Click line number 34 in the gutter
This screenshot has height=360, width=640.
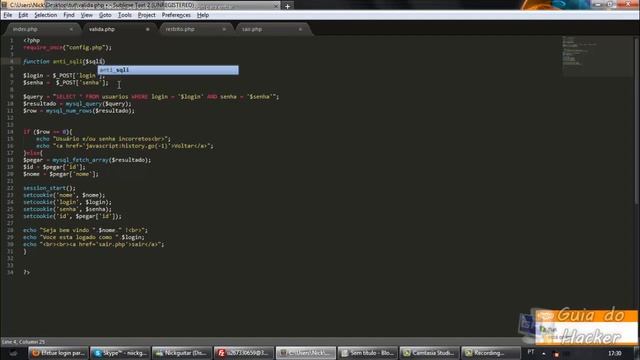coord(10,272)
